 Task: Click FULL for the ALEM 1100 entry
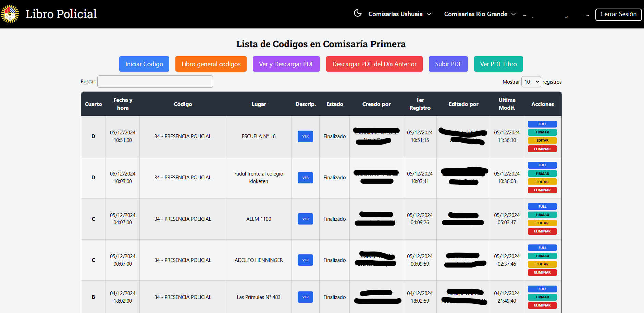(542, 207)
